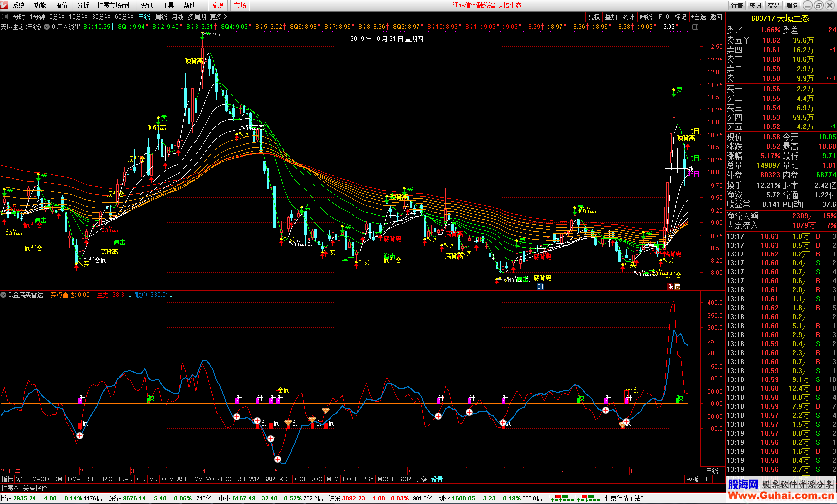Open the 功能 menu
Viewport: 837px width, 504px height.
pos(40,5)
